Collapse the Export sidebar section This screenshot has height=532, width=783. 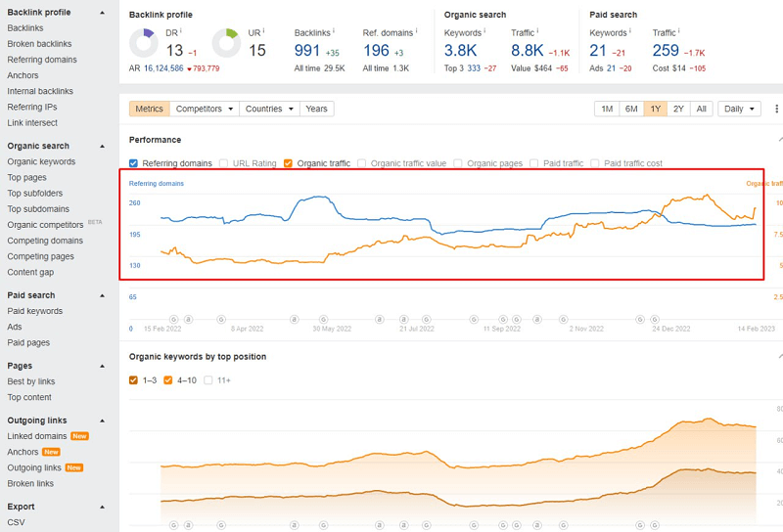pyautogui.click(x=103, y=507)
